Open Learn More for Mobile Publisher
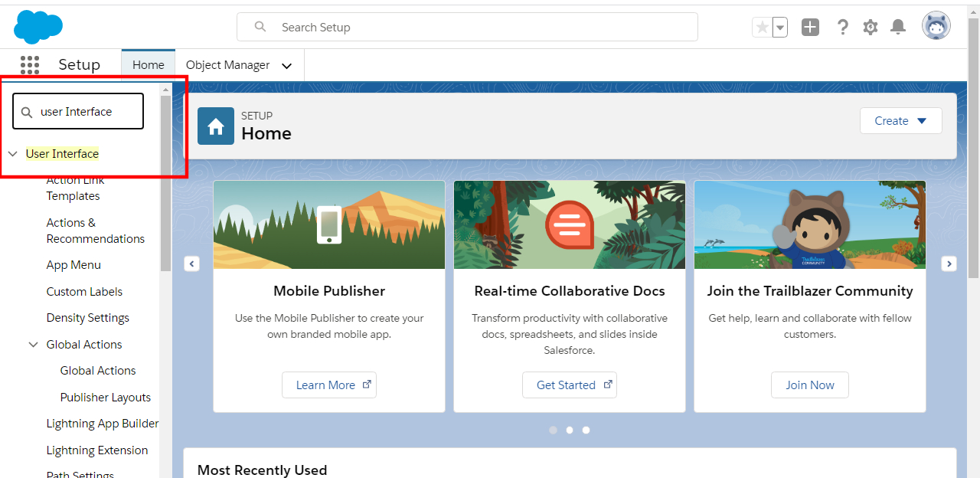This screenshot has width=980, height=478. coord(329,385)
